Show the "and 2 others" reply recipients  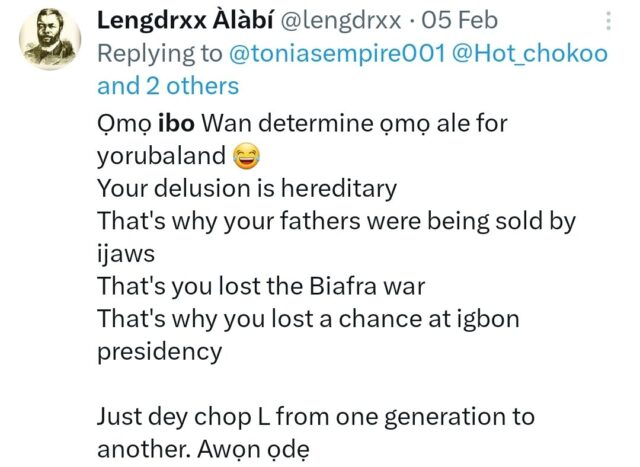tap(169, 86)
